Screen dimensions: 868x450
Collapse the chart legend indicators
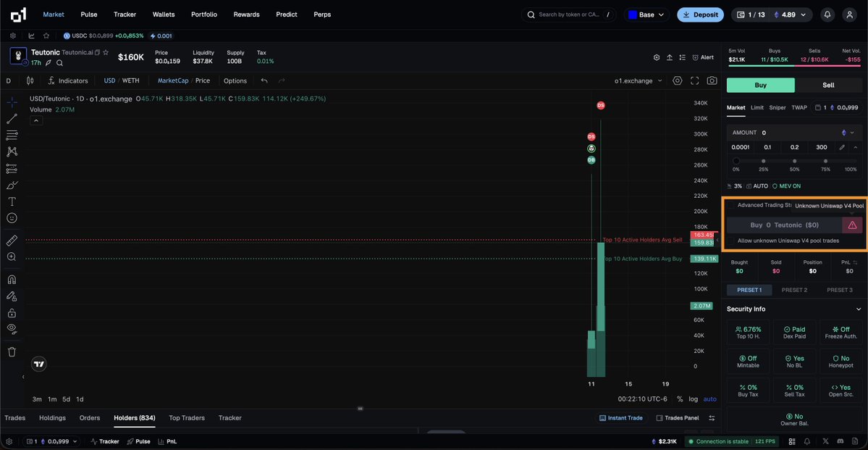[36, 121]
